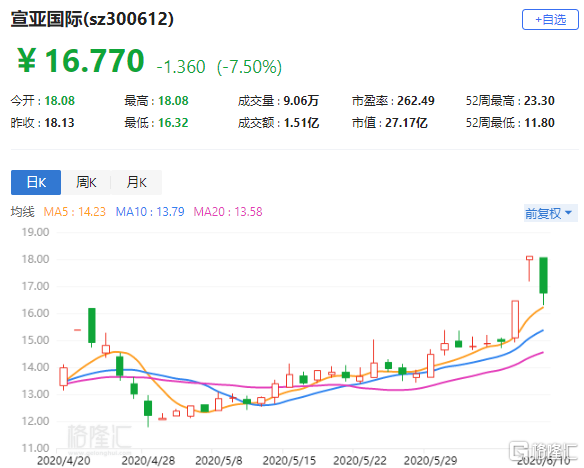Switch to 日K daily chart tab
Image resolution: width=584 pixels, height=468 pixels.
[36, 182]
